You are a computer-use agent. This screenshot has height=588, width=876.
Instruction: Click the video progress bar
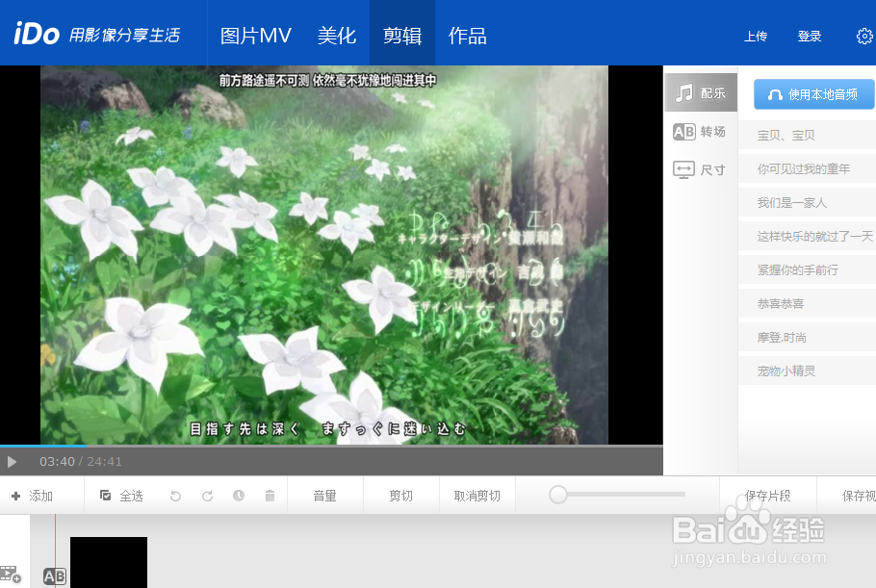(x=331, y=447)
